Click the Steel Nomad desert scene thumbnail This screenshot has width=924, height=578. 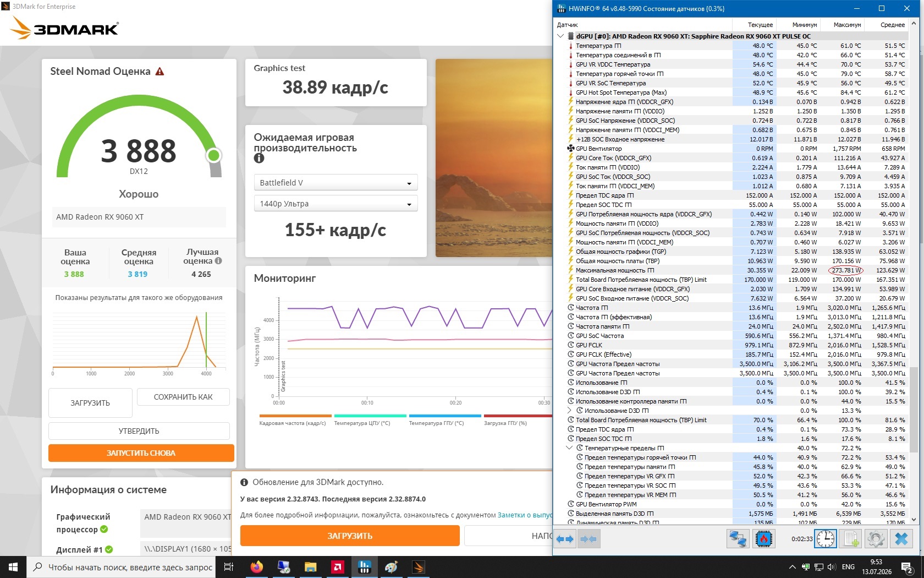494,158
